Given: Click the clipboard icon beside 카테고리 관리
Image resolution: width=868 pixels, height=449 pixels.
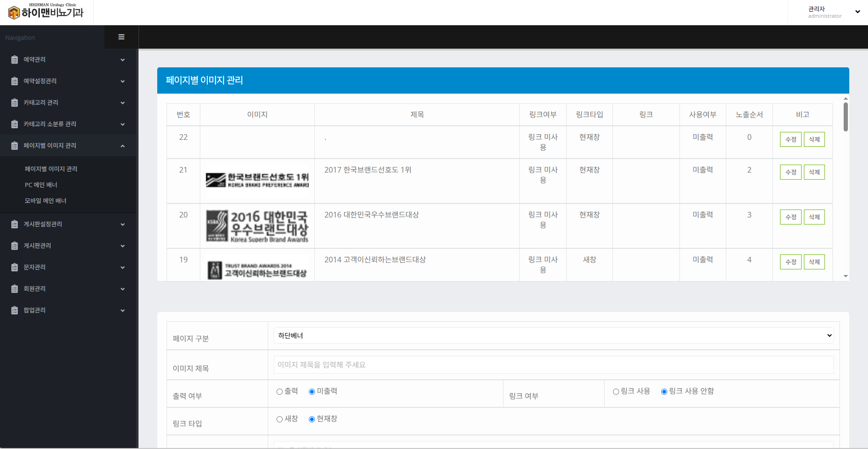Looking at the screenshot, I should [15, 102].
